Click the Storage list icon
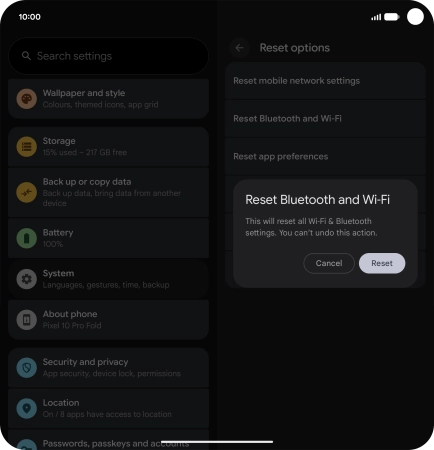This screenshot has width=434, height=450. (27, 147)
